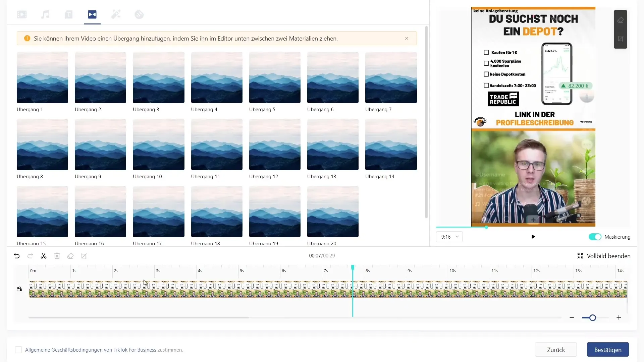Click the eraser icon in timeline toolbar
The height and width of the screenshot is (362, 644).
(x=70, y=256)
